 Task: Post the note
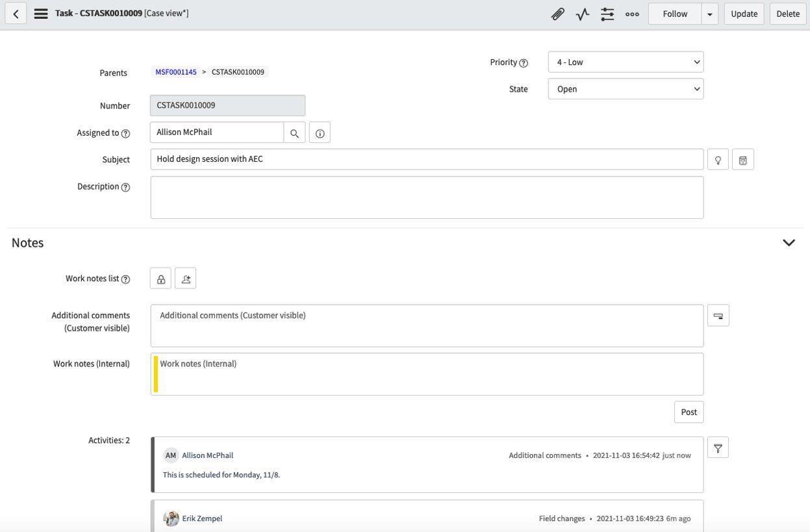[689, 412]
